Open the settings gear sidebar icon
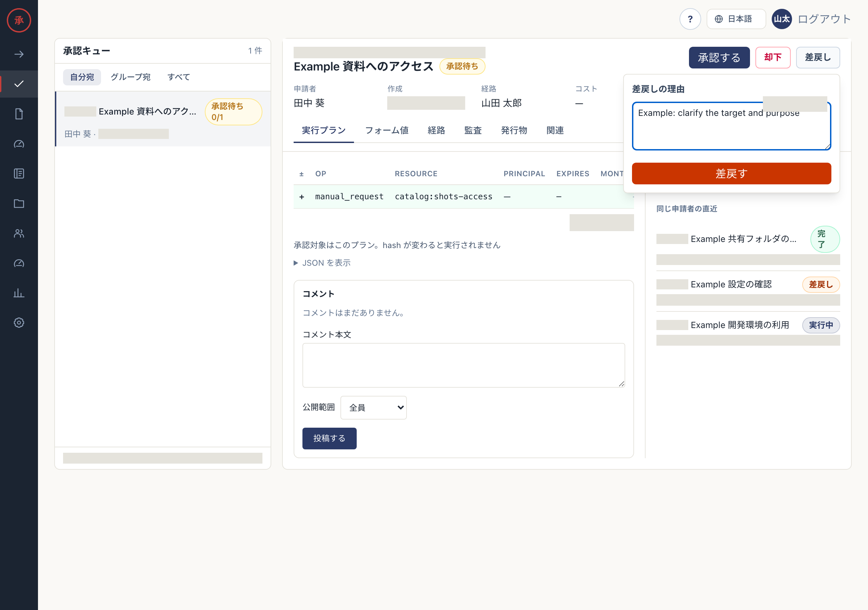868x610 pixels. (x=19, y=322)
